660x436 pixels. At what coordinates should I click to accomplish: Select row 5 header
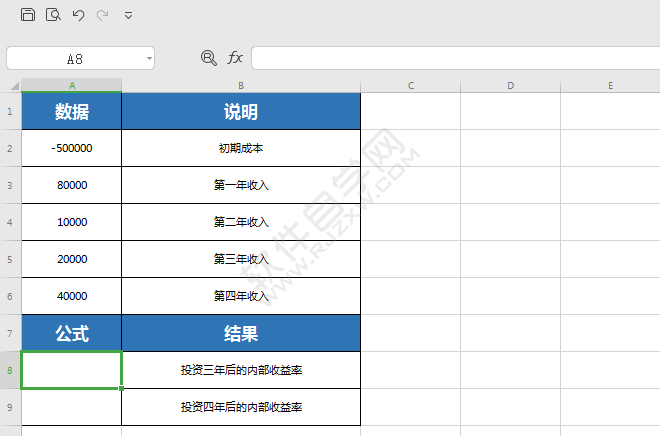10,259
